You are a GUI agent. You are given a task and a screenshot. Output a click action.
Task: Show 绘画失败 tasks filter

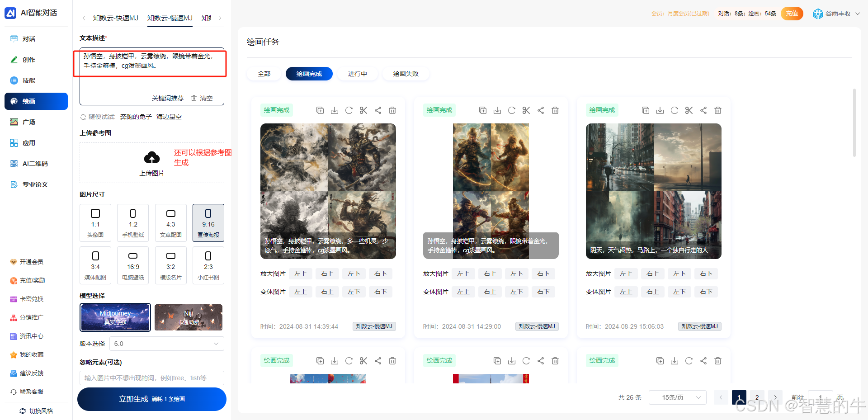pos(406,74)
